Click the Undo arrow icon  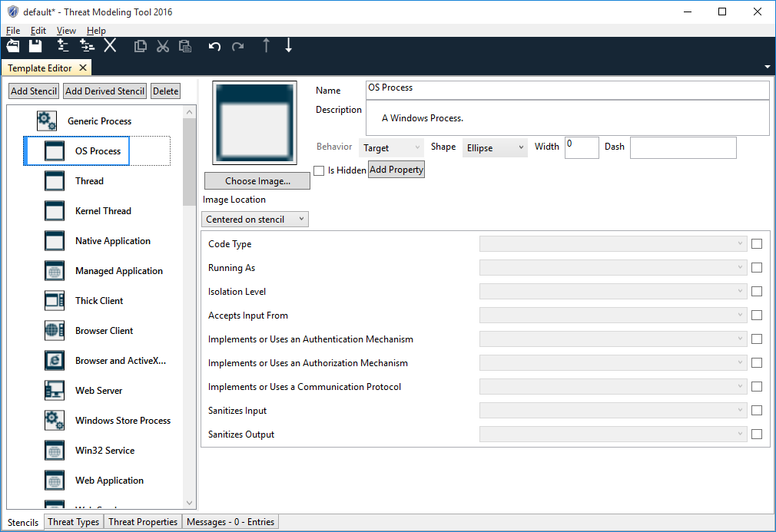click(214, 46)
